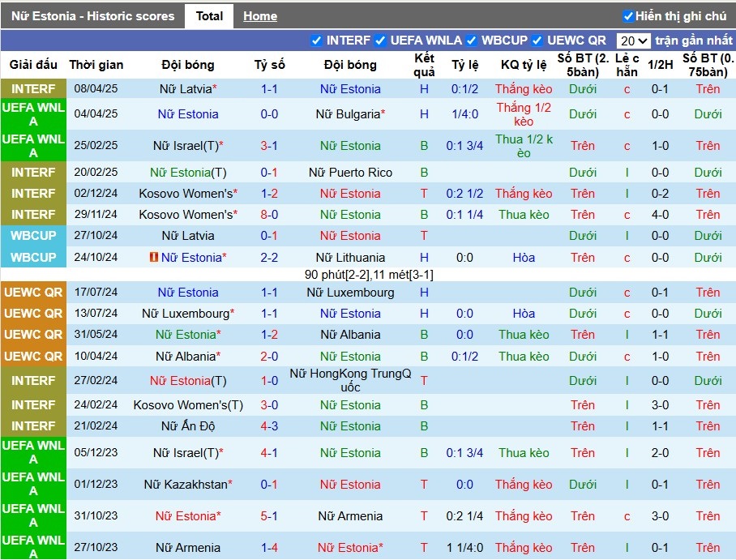The height and width of the screenshot is (560, 736).
Task: Click the KQ tỷ lệ column header
Action: click(524, 65)
